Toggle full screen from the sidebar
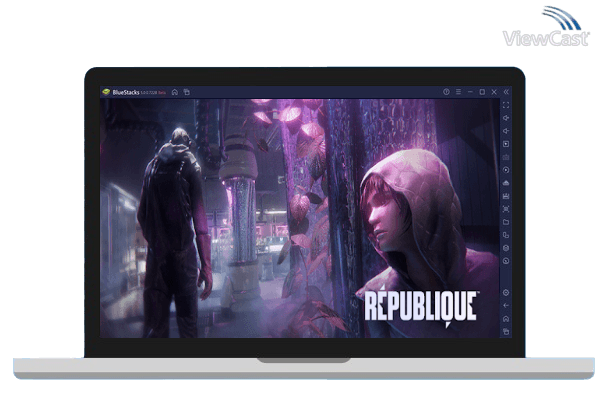This screenshot has width=602, height=414. (506, 105)
